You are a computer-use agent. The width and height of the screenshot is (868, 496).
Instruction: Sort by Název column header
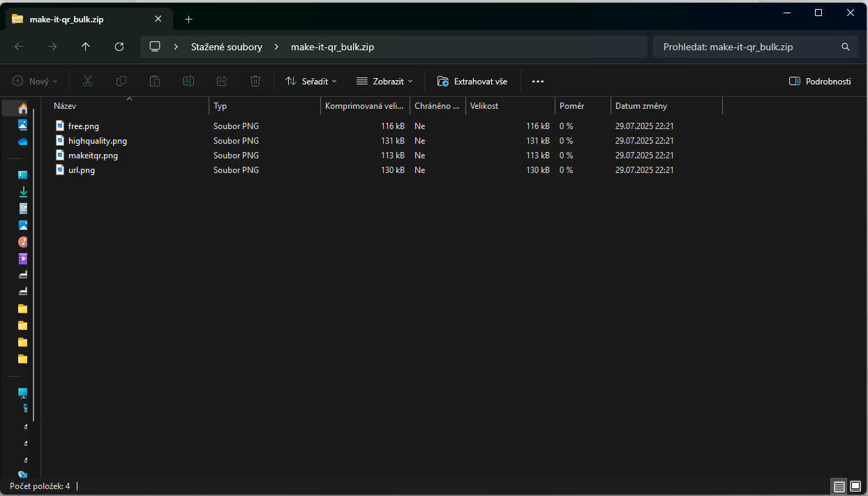point(129,106)
